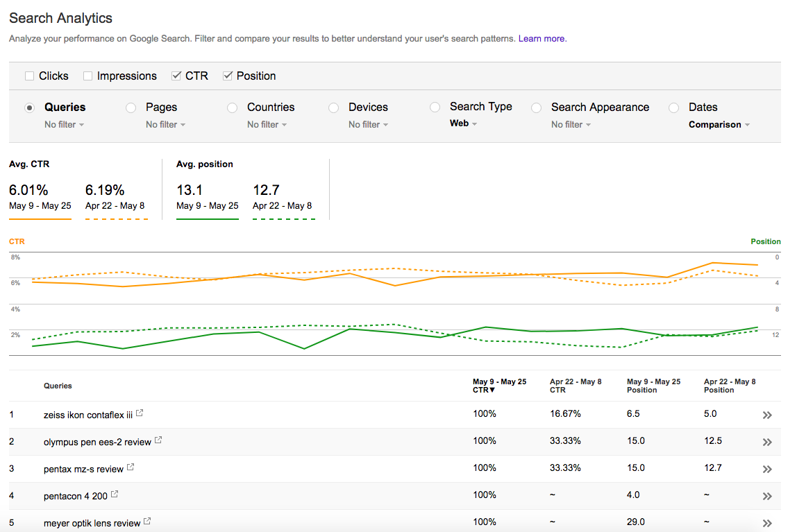Screen dimensions: 797x532
Task: Sort by May 9 - May 25 Position column
Action: 654,386
